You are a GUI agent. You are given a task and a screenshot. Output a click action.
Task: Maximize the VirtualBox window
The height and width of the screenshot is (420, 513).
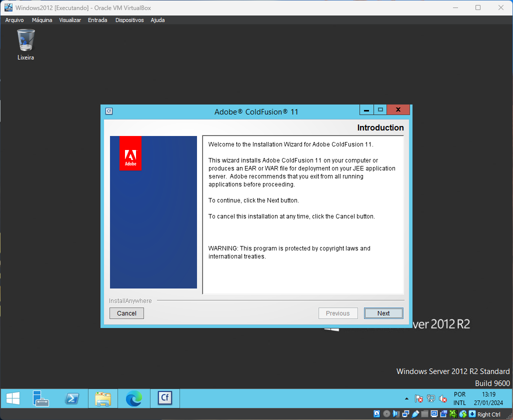[x=478, y=7]
